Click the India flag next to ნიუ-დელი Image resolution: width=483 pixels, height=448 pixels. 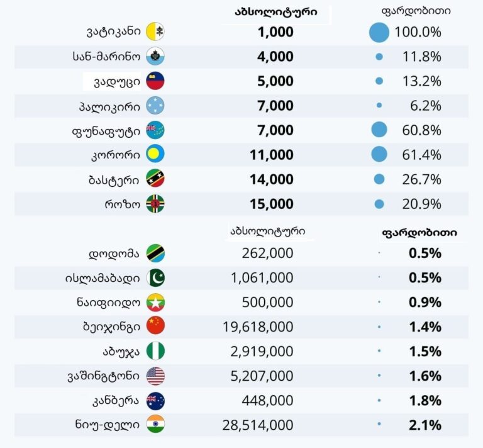point(155,425)
